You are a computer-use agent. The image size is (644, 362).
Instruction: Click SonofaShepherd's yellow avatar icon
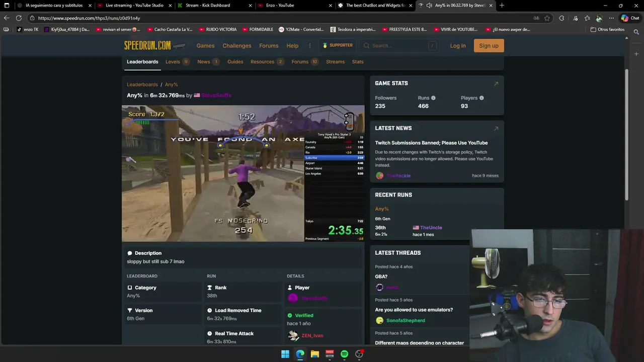[x=379, y=320]
